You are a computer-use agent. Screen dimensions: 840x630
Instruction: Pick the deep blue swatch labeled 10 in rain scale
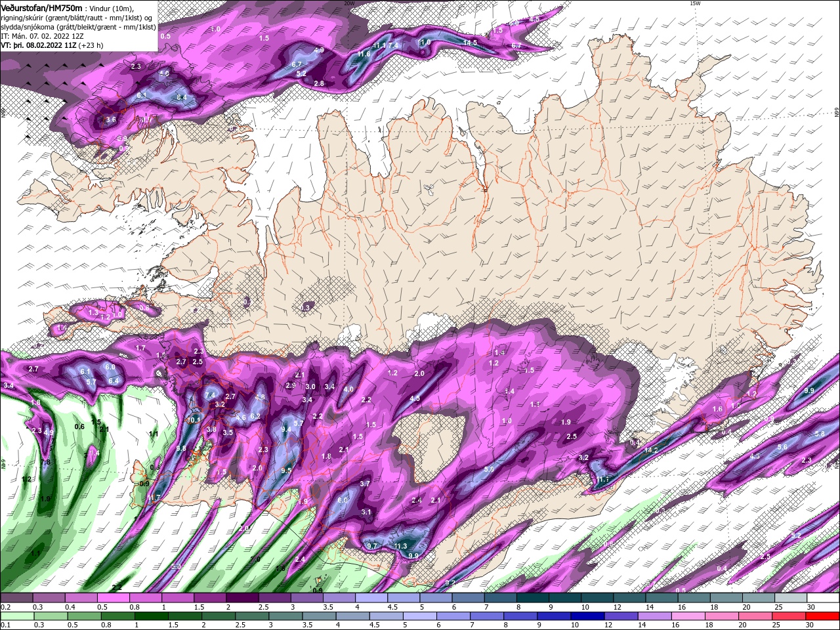tap(588, 616)
